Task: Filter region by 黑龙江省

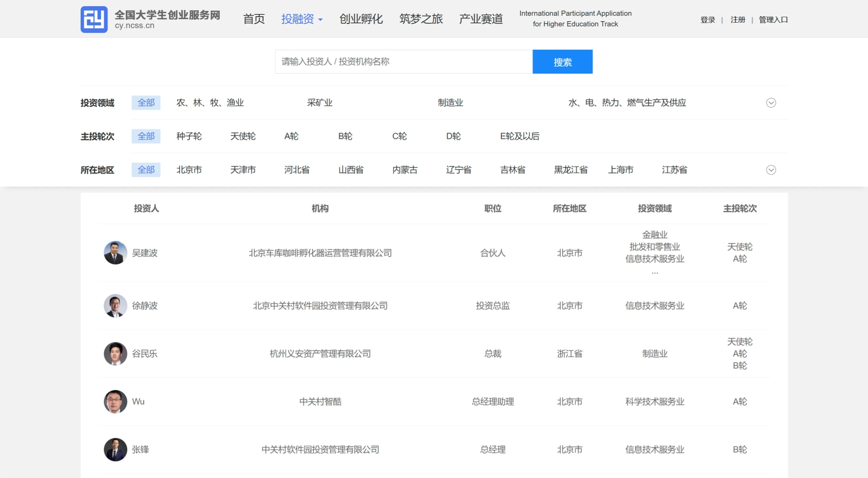Action: click(x=571, y=170)
